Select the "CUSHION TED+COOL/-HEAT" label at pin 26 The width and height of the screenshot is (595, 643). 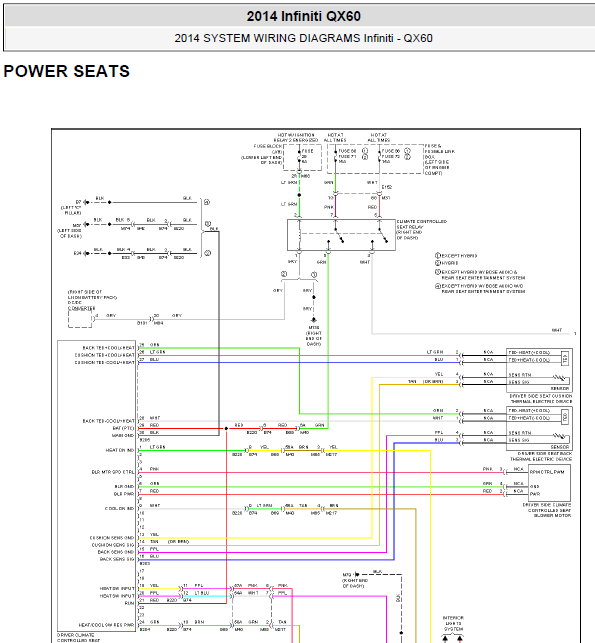105,355
